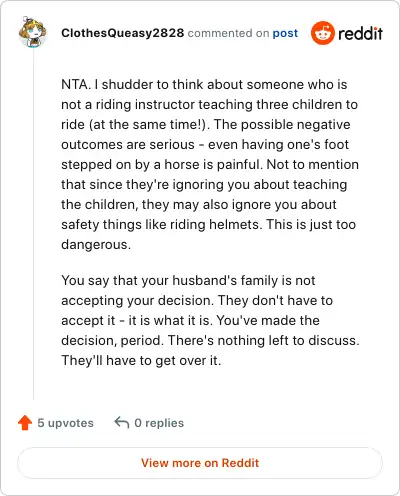The width and height of the screenshot is (400, 496).
Task: Open the ClothesQueasy2828 user profile
Action: click(123, 33)
